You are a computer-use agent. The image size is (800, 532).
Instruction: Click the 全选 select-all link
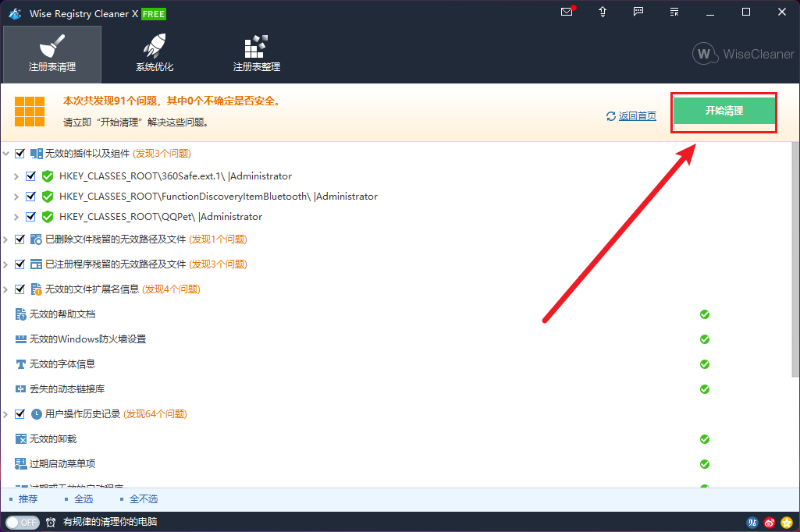[84, 498]
